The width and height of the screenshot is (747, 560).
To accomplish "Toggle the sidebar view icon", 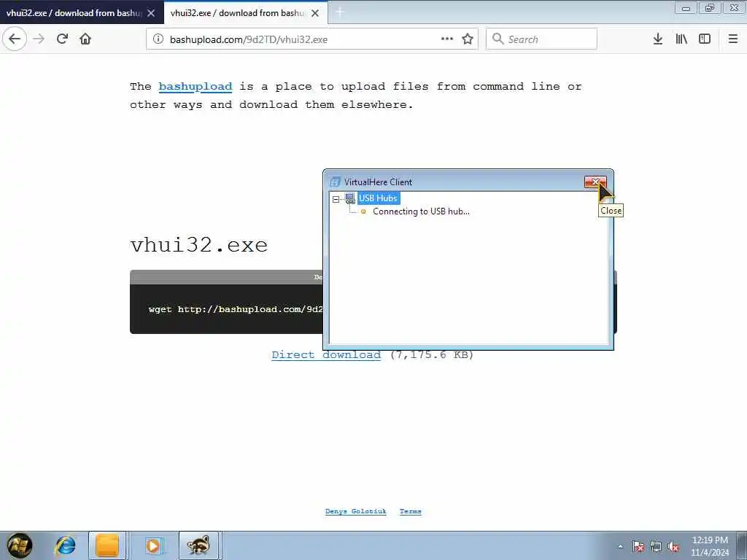I will pos(705,39).
